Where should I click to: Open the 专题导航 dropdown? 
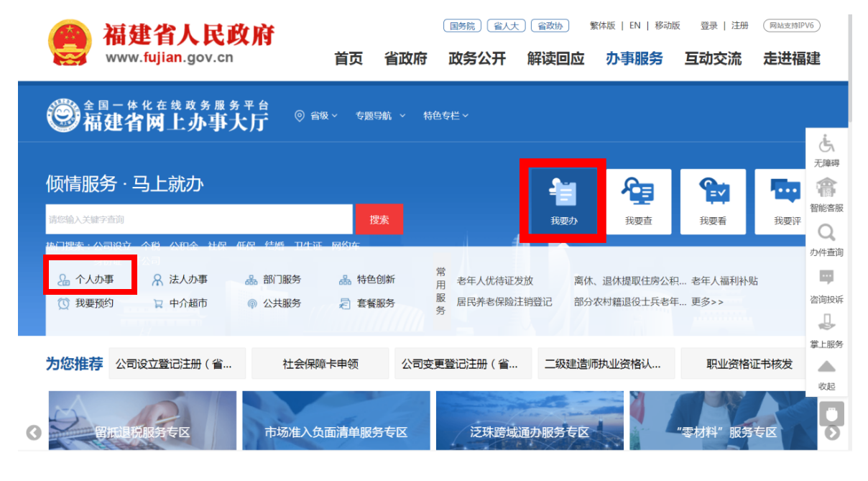380,116
